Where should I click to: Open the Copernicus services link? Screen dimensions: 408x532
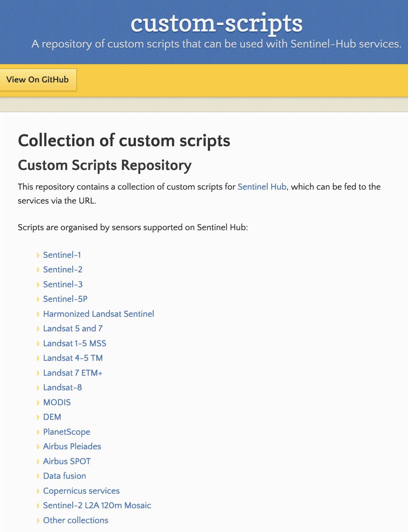coord(81,491)
